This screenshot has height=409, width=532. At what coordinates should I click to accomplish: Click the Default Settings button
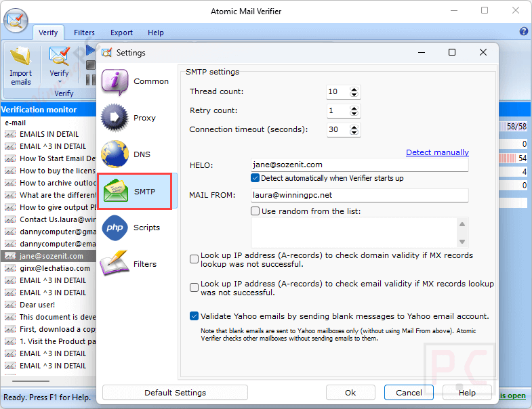[175, 393]
